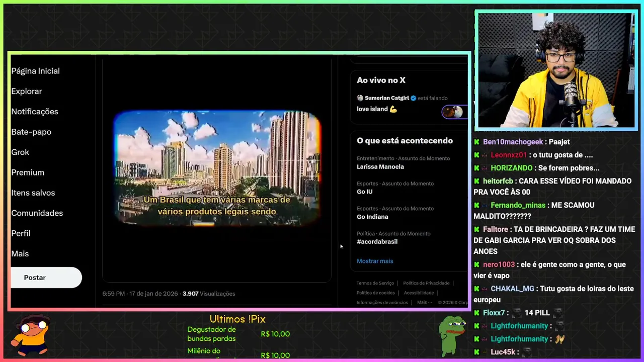Click the butterfly emote in Lightforhumanity's message

point(559,339)
